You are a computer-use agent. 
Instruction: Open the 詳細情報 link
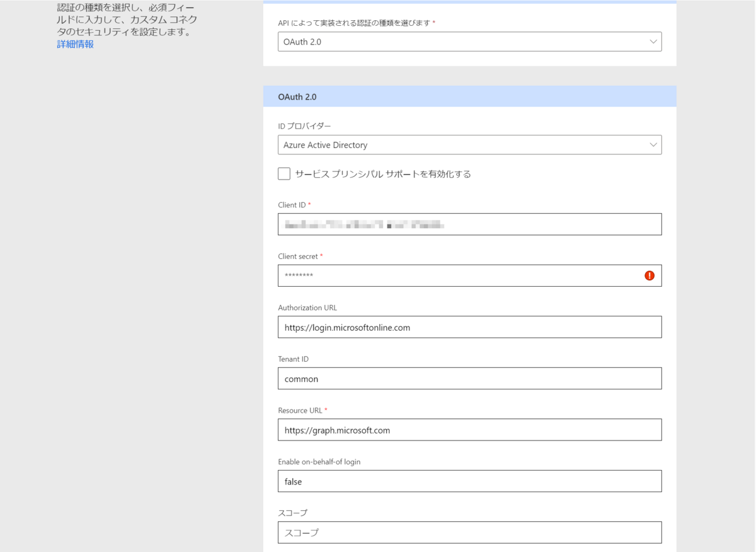point(76,44)
